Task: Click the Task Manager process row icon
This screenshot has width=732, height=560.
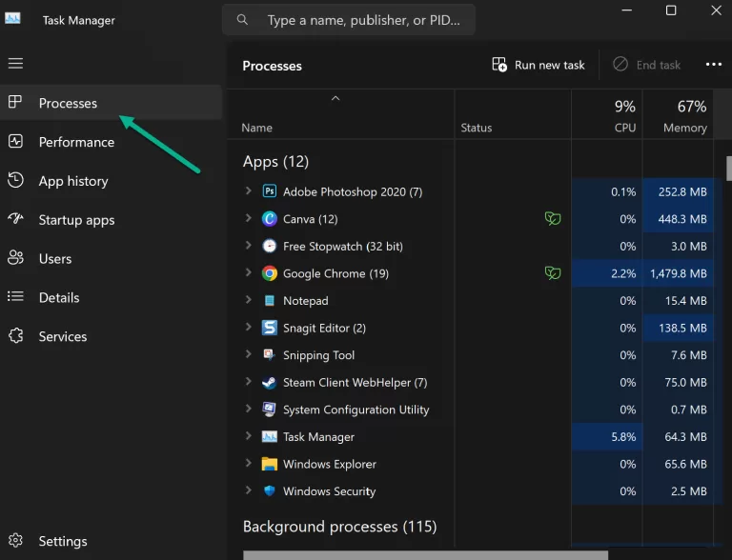Action: tap(270, 436)
